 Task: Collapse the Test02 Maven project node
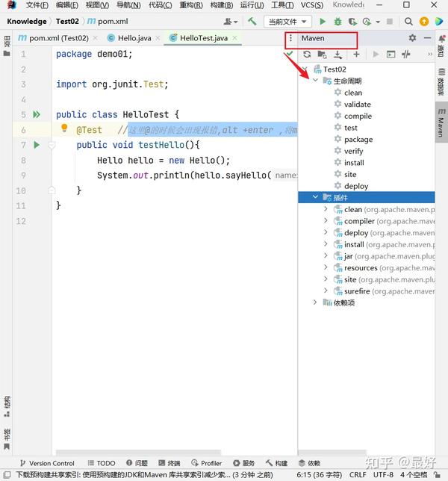pyautogui.click(x=305, y=69)
